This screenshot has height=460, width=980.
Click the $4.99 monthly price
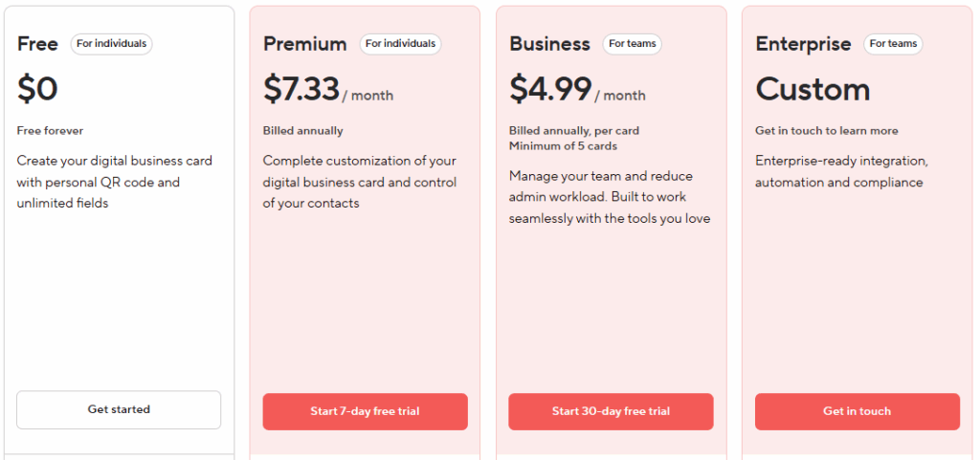pos(577,89)
